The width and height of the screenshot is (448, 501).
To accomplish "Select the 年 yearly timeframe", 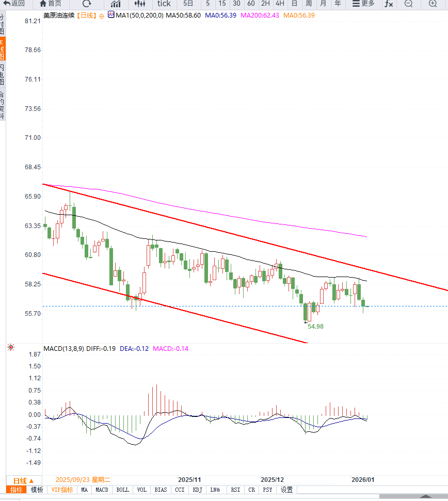I will pyautogui.click(x=338, y=4).
